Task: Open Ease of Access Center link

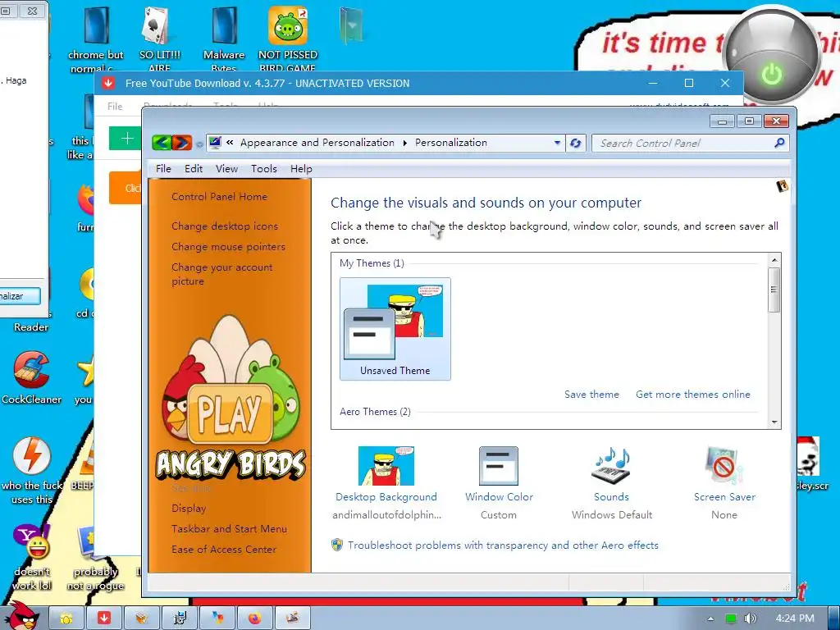Action: coord(224,549)
